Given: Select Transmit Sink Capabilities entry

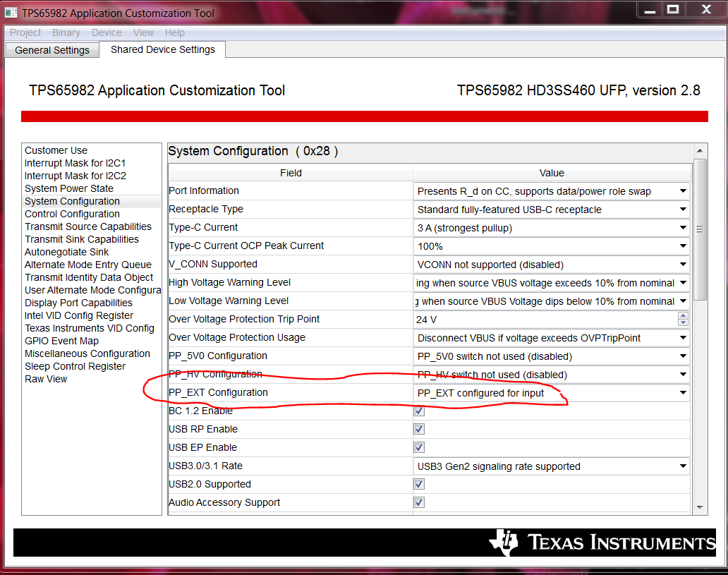Looking at the screenshot, I should (x=82, y=239).
